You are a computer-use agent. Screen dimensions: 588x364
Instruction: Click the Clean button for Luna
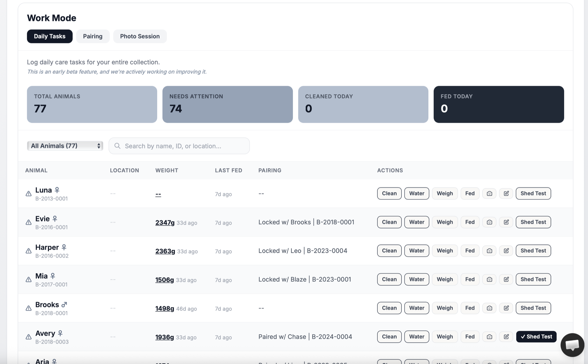coord(389,193)
